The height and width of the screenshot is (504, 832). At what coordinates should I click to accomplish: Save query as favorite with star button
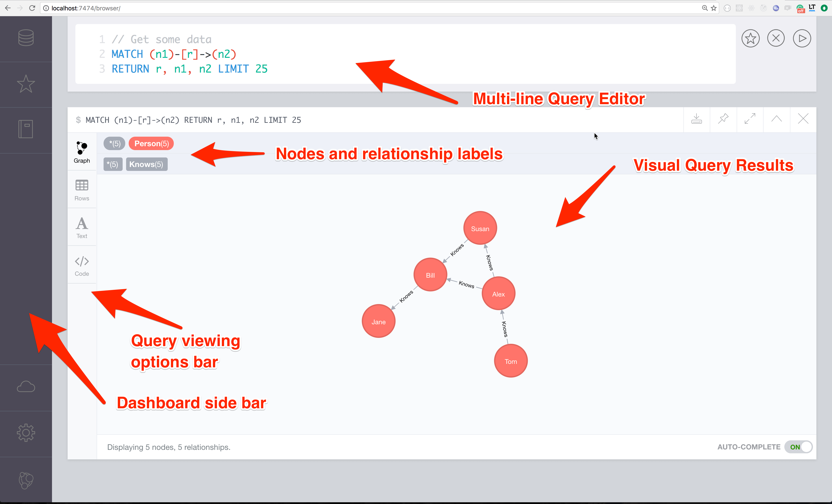coord(750,39)
